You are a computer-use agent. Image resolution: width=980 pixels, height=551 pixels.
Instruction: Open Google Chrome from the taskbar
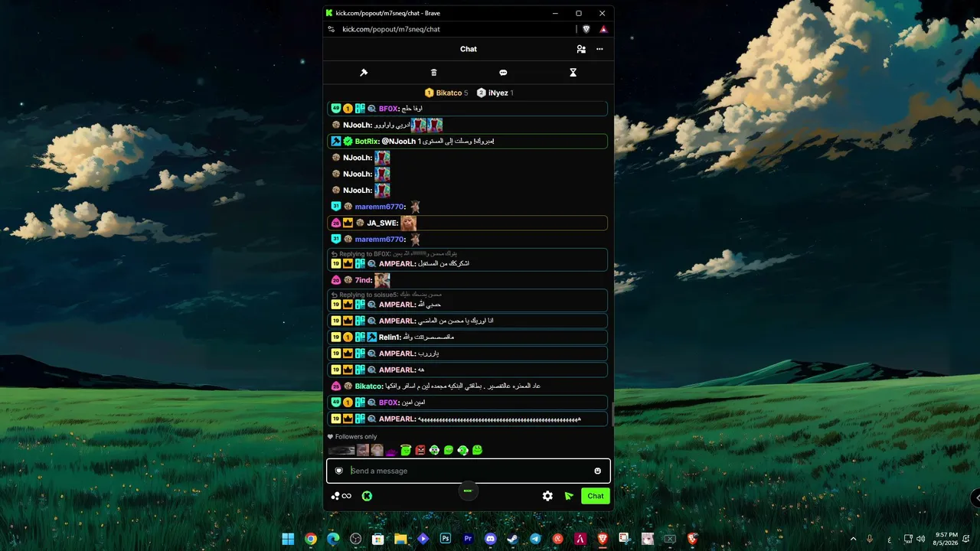coord(310,539)
